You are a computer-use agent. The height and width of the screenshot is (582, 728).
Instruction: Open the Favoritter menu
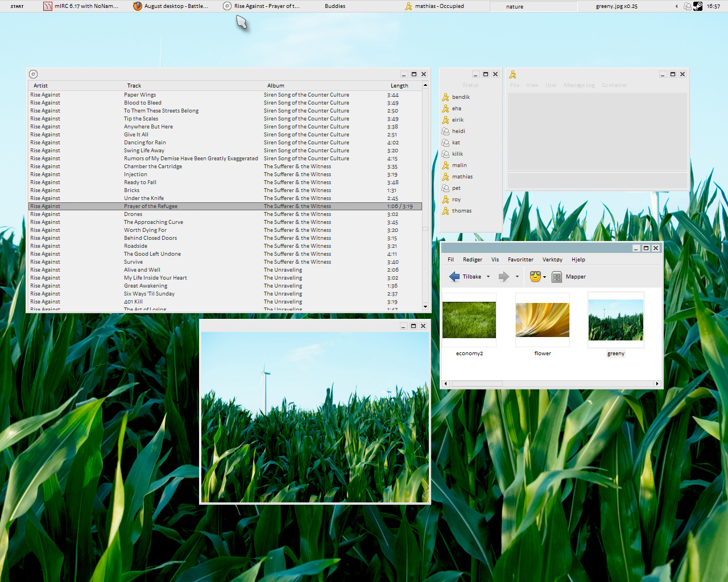pyautogui.click(x=520, y=260)
